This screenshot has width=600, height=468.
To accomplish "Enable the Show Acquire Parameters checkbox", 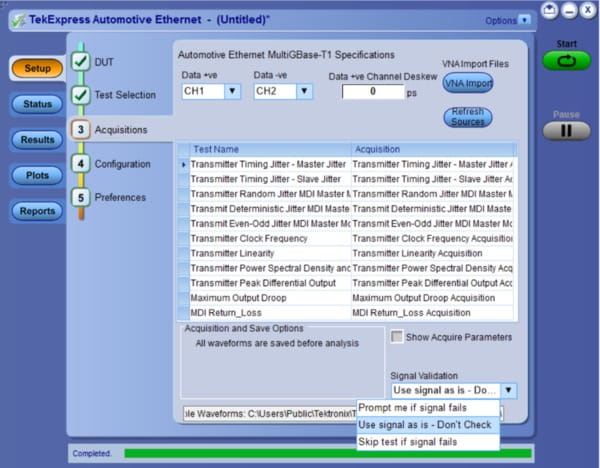I will (x=397, y=337).
